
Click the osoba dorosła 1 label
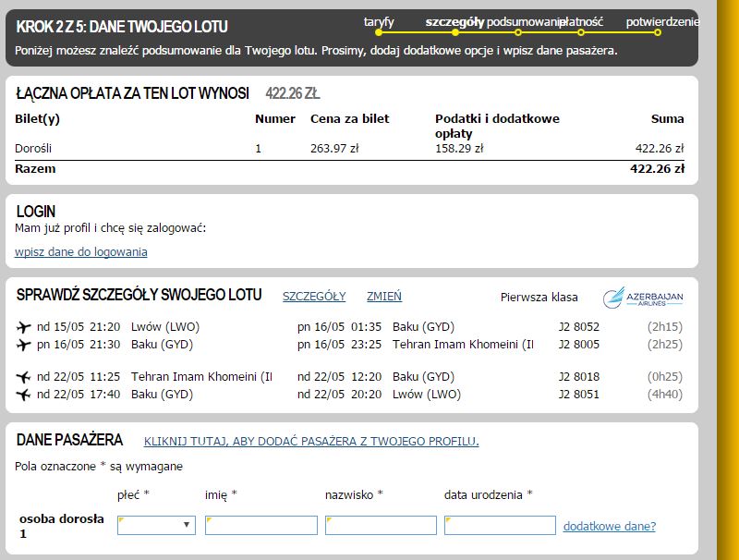(62, 526)
